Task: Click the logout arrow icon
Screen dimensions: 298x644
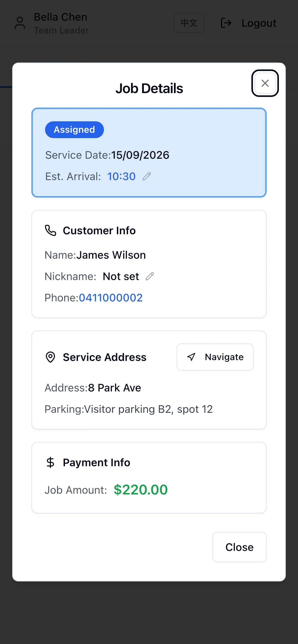Action: 226,23
